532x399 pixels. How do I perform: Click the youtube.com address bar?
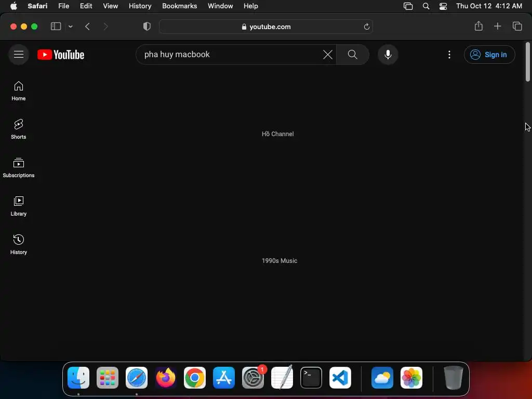[x=266, y=26]
